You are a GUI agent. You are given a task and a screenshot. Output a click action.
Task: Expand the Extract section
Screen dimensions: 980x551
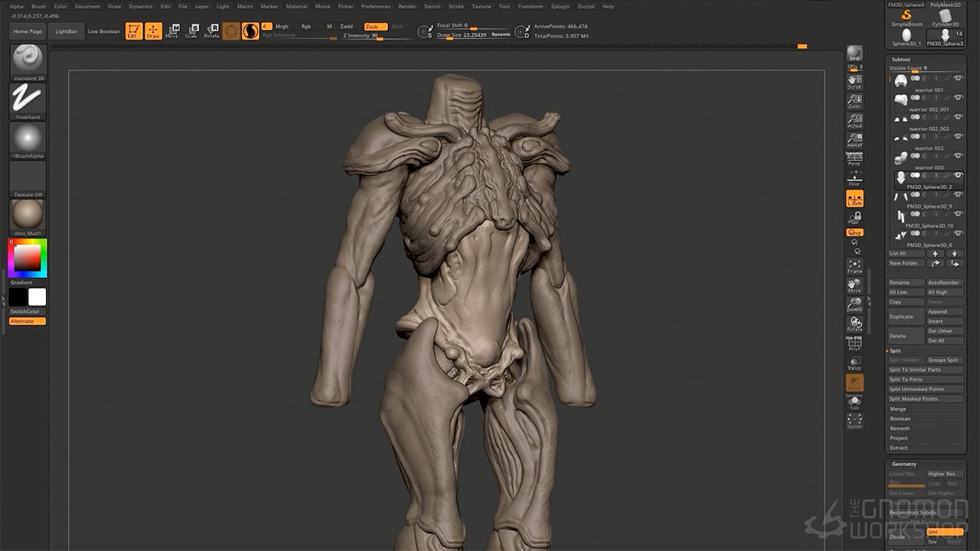899,448
